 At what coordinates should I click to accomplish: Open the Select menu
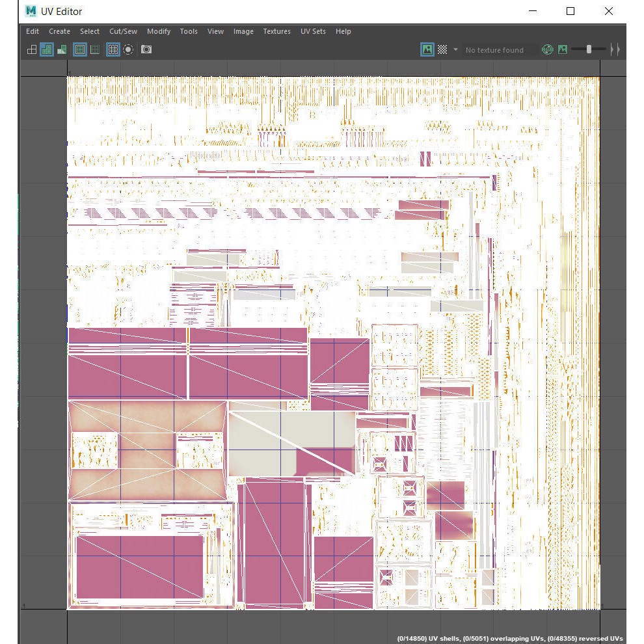click(x=90, y=31)
